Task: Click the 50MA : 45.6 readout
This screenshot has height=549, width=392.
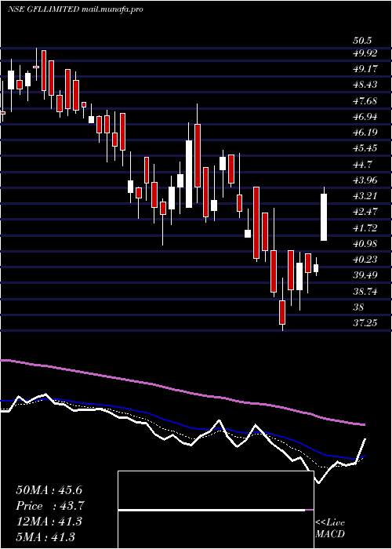Action: pyautogui.click(x=49, y=490)
